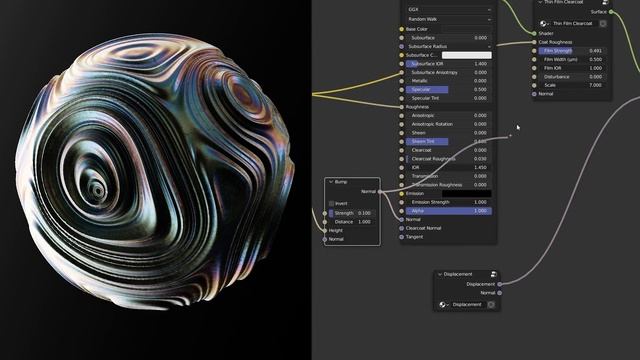Click the Clearcoat Roughness value field
This screenshot has width=640, height=360.
(x=449, y=159)
